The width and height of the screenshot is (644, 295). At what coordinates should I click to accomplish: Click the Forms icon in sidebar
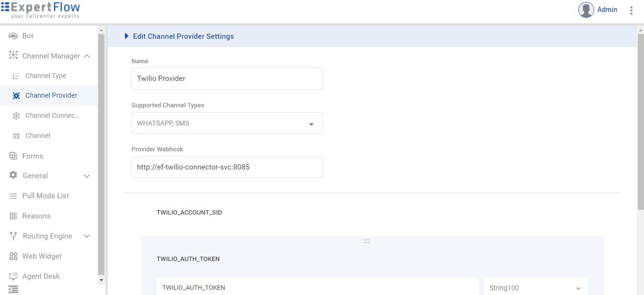click(x=13, y=156)
